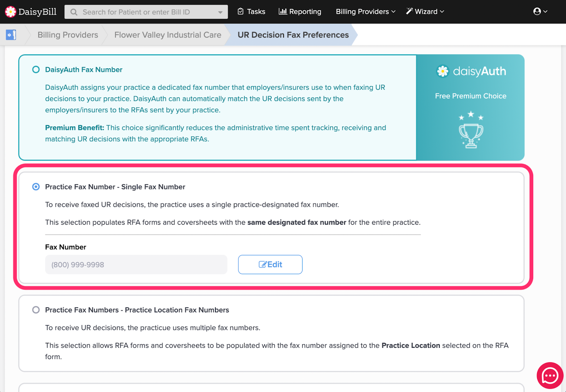Click UR Decision Fax Preferences breadcrumb
Image resolution: width=566 pixels, height=392 pixels.
pyautogui.click(x=293, y=35)
